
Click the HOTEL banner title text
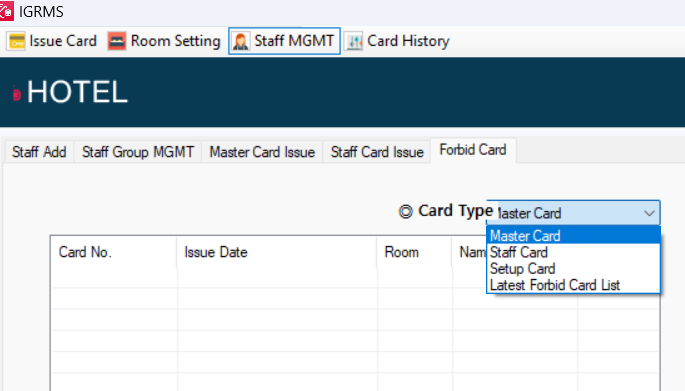(77, 92)
